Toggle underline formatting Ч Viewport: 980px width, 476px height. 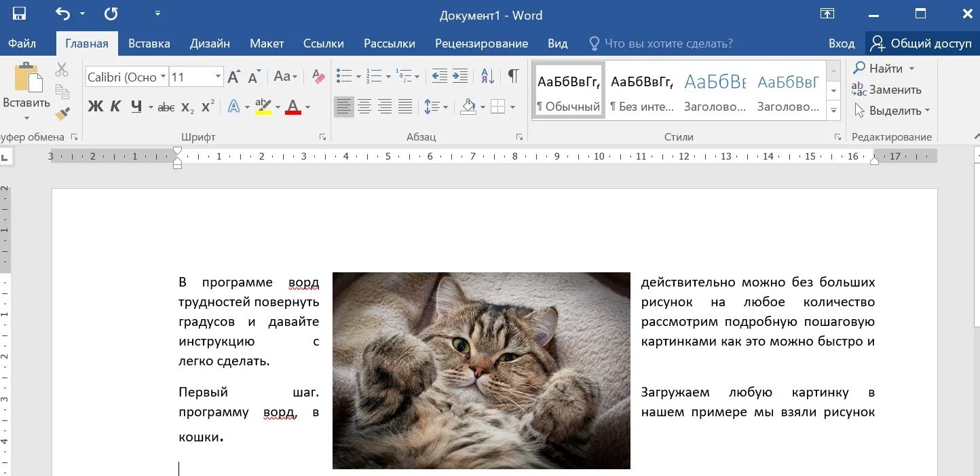coord(136,107)
